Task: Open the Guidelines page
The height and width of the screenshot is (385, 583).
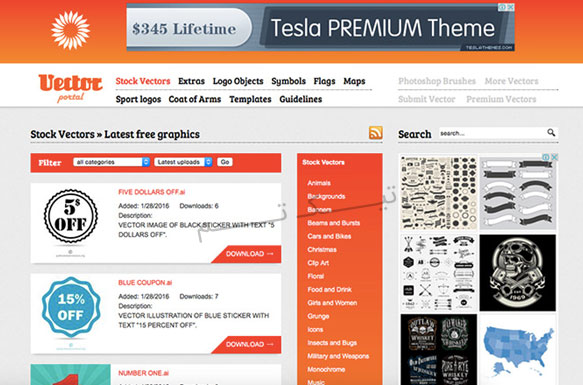Action: coord(301,99)
